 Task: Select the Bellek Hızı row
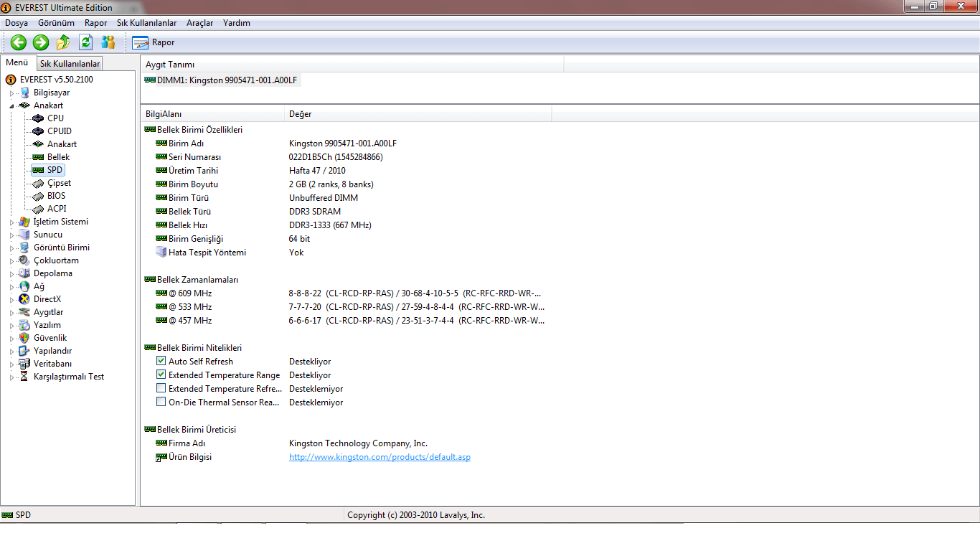[x=344, y=225]
